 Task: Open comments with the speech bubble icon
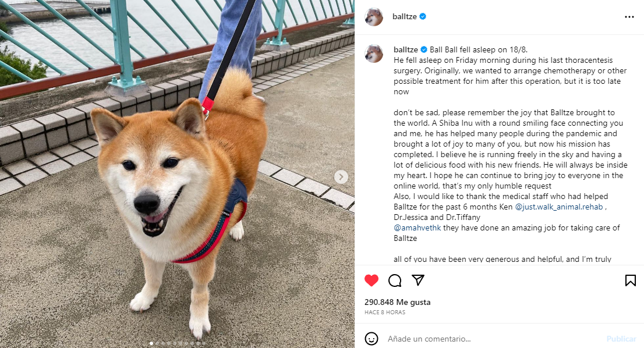pyautogui.click(x=395, y=280)
